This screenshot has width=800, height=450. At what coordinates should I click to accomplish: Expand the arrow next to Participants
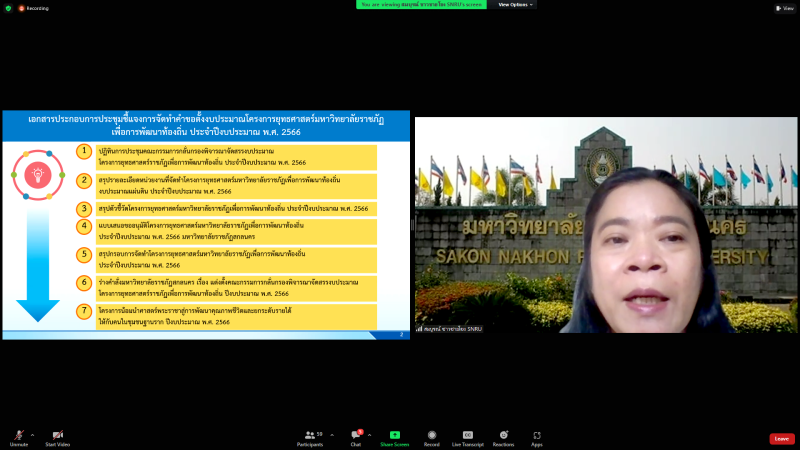(x=330, y=434)
